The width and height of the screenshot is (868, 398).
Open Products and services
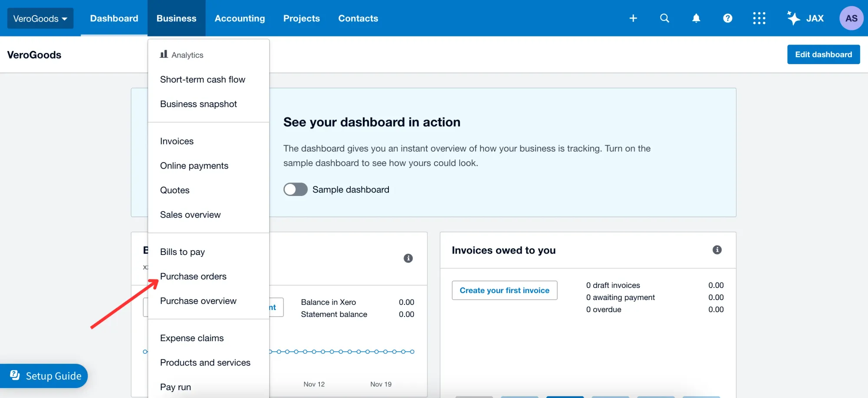click(x=208, y=362)
